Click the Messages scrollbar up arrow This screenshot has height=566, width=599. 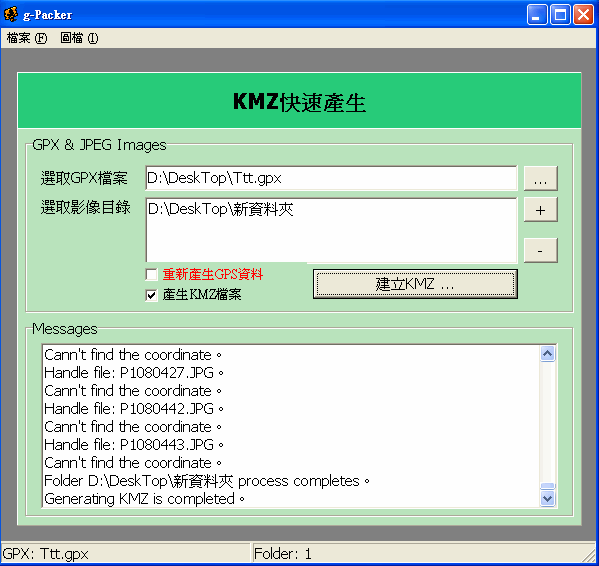[x=547, y=354]
